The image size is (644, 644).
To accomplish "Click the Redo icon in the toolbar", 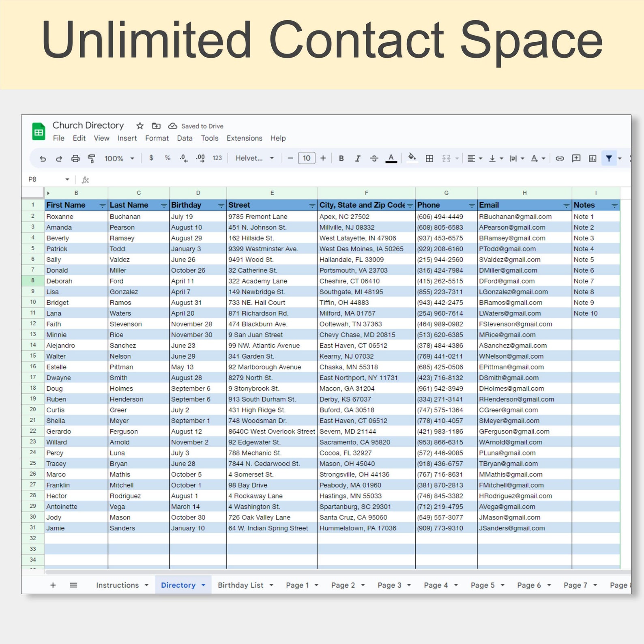I will 59,159.
